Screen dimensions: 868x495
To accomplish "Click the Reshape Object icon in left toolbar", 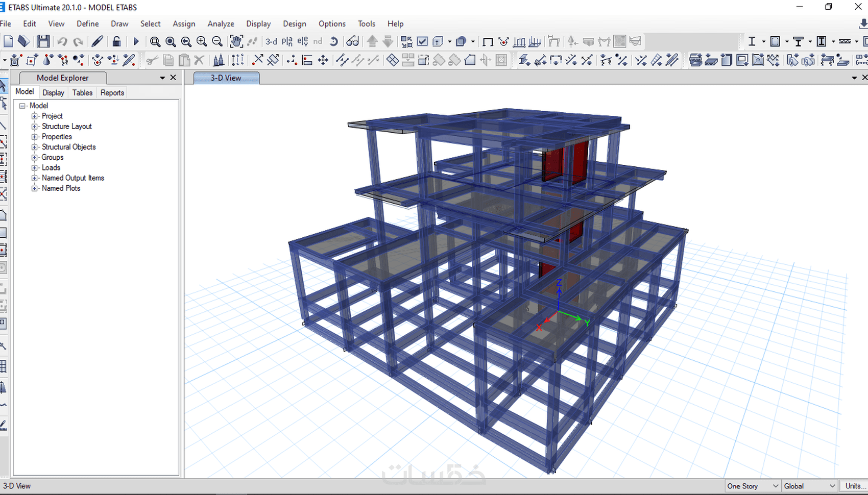I will 3,104.
